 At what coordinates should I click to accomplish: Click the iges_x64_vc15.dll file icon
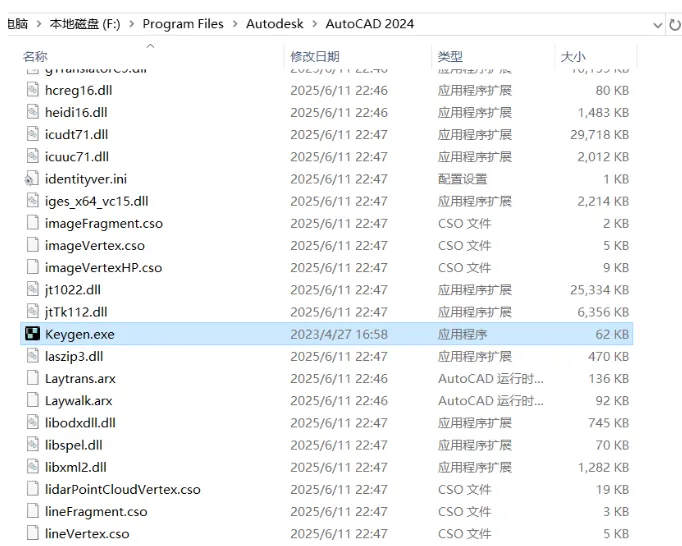click(33, 201)
